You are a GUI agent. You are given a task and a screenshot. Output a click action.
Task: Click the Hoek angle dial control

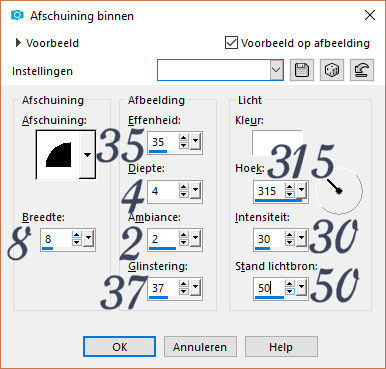(339, 191)
